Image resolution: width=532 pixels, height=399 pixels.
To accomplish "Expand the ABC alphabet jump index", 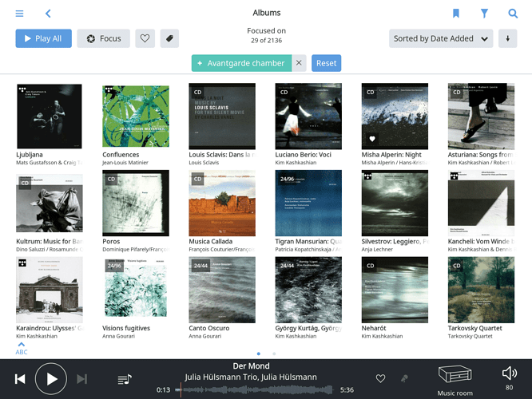I will 22,349.
